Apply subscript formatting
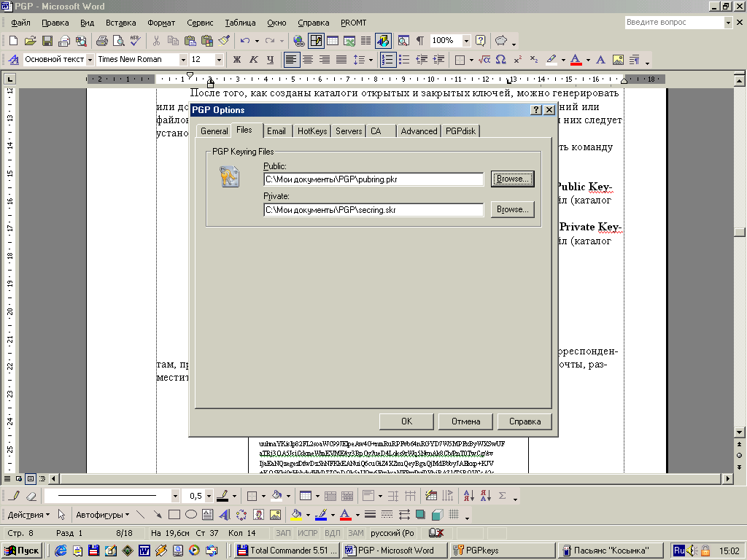This screenshot has height=560, width=747. tap(534, 60)
